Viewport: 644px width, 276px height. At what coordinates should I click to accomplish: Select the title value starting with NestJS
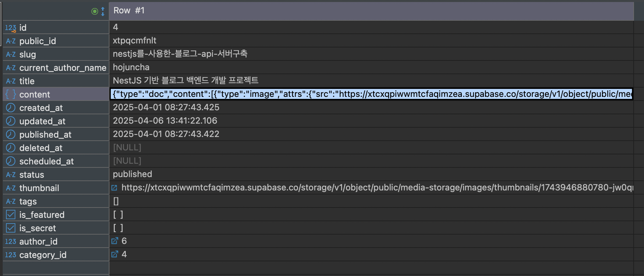click(x=186, y=81)
